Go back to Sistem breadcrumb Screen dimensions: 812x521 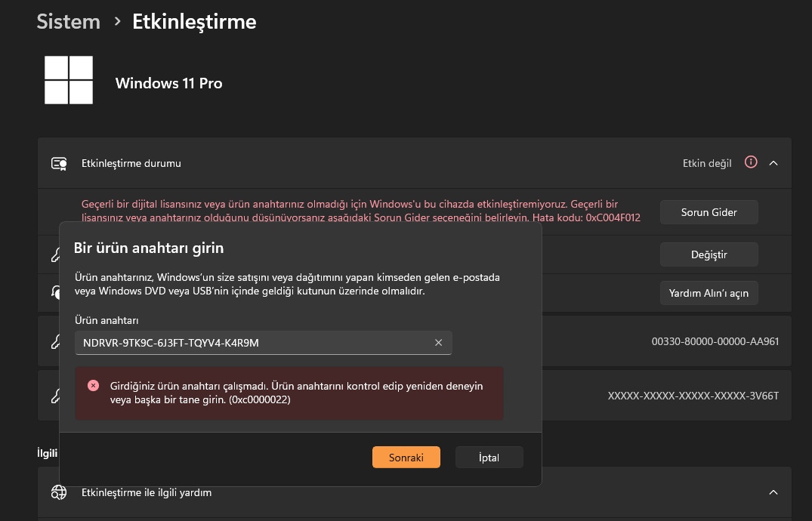coord(68,22)
